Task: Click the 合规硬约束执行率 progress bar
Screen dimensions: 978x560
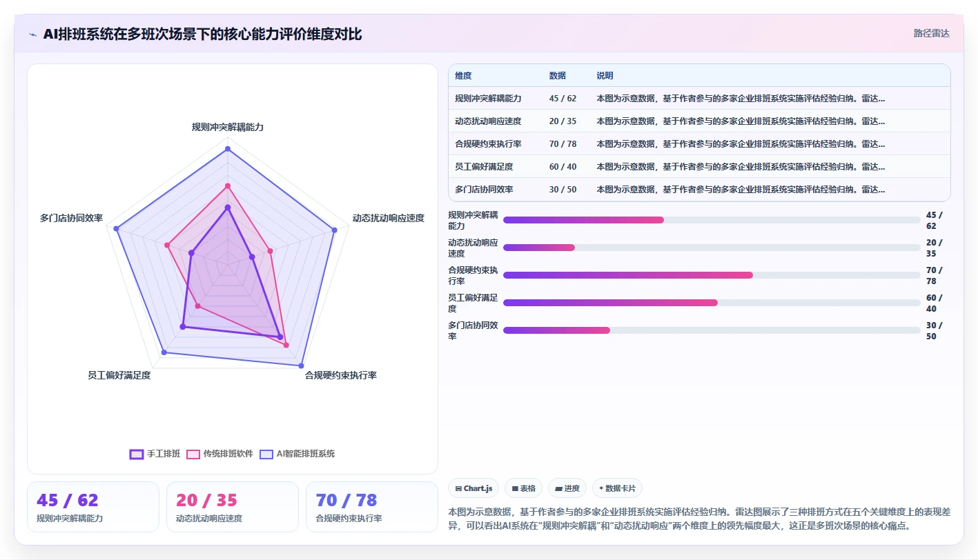Action: [x=712, y=275]
